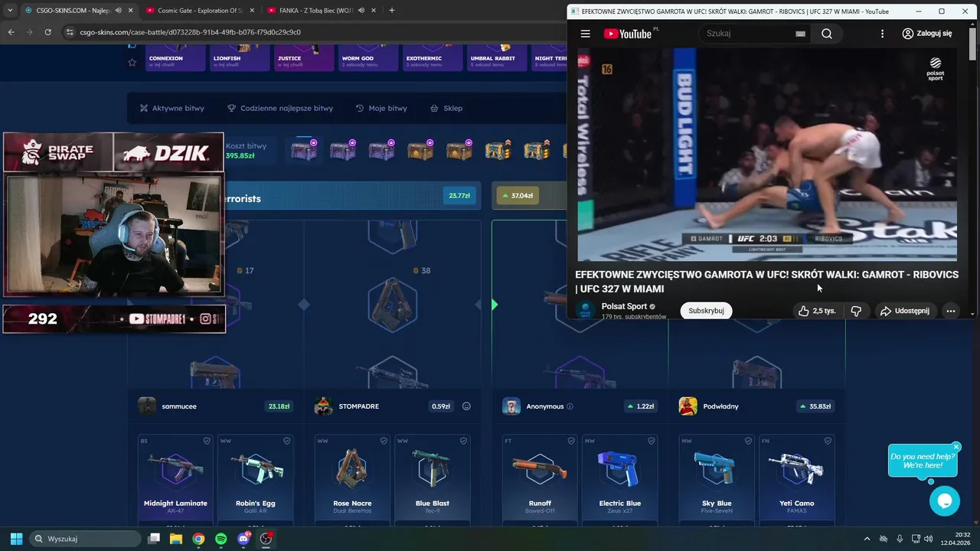Screen dimensions: 980x551
Task: Click shield icon on Midnight Laminate card
Action: 207,441
